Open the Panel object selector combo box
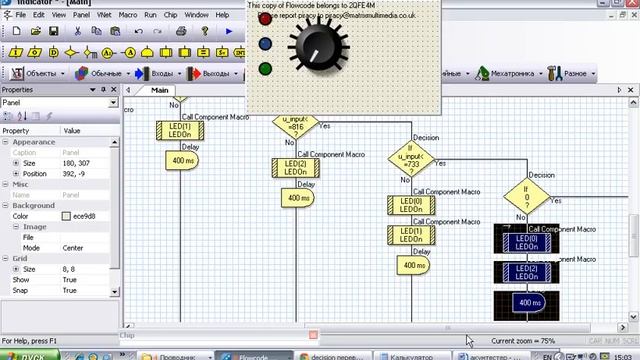 pos(60,102)
